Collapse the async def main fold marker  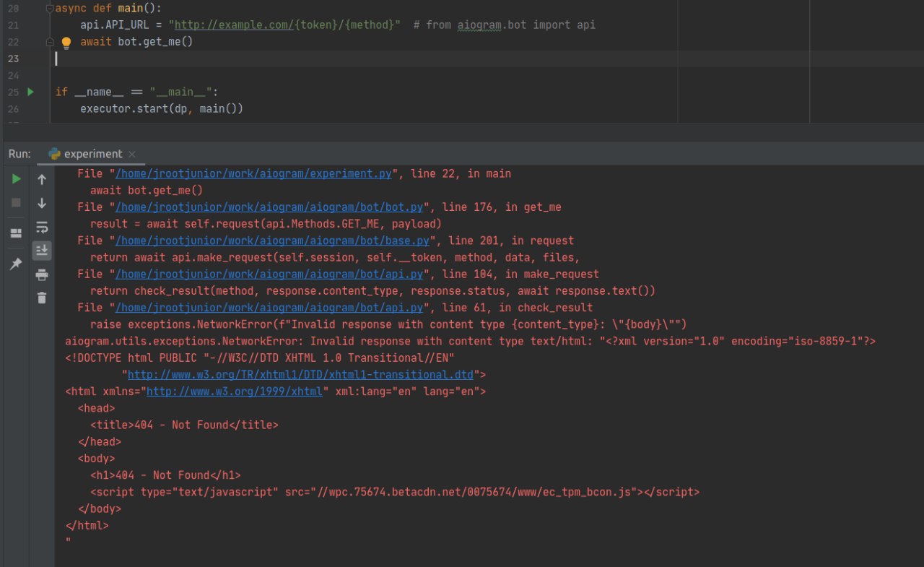[x=49, y=9]
